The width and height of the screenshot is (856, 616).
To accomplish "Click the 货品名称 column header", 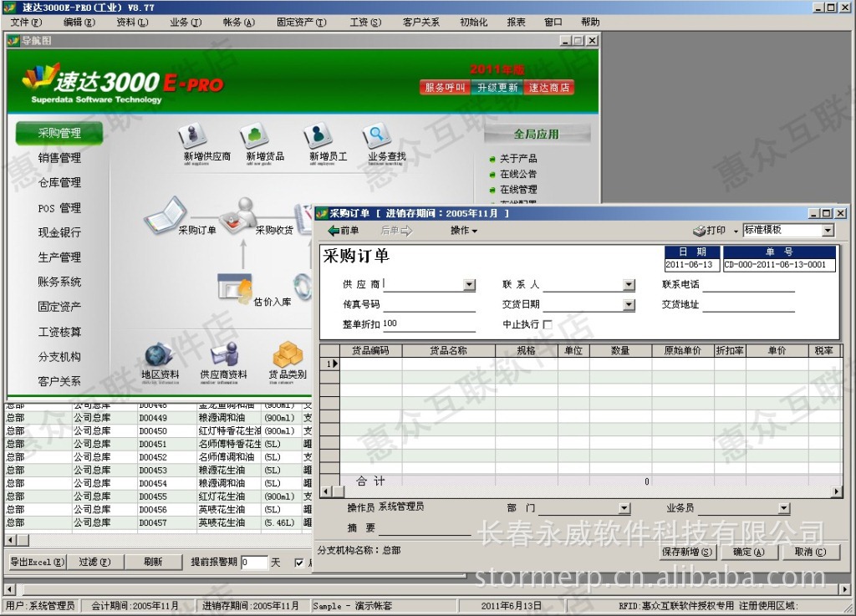I will (449, 350).
